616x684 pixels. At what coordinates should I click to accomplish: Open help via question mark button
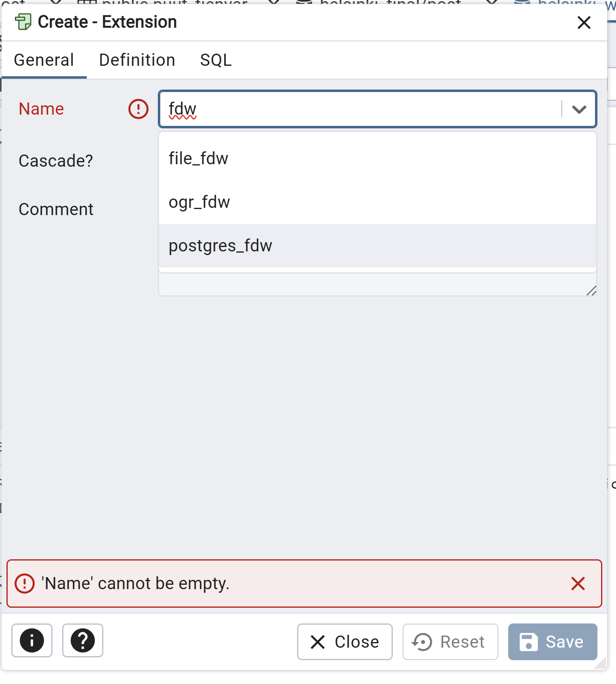(x=83, y=640)
